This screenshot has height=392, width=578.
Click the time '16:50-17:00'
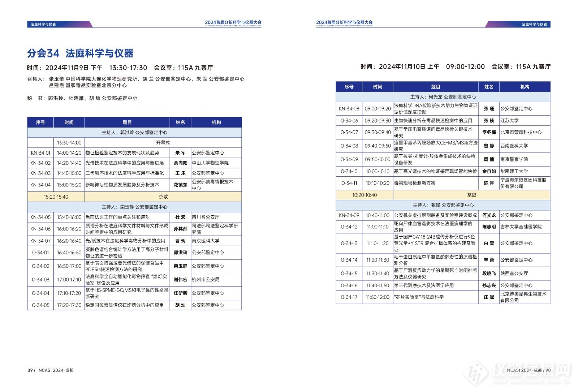coord(69,266)
